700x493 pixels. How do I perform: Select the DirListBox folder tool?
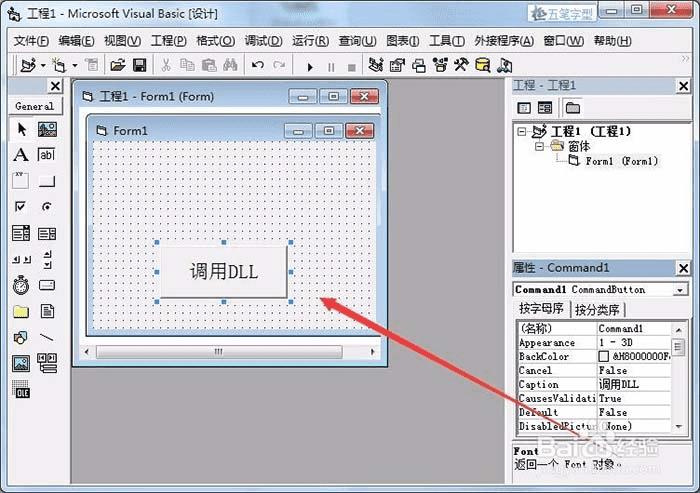pos(21,311)
